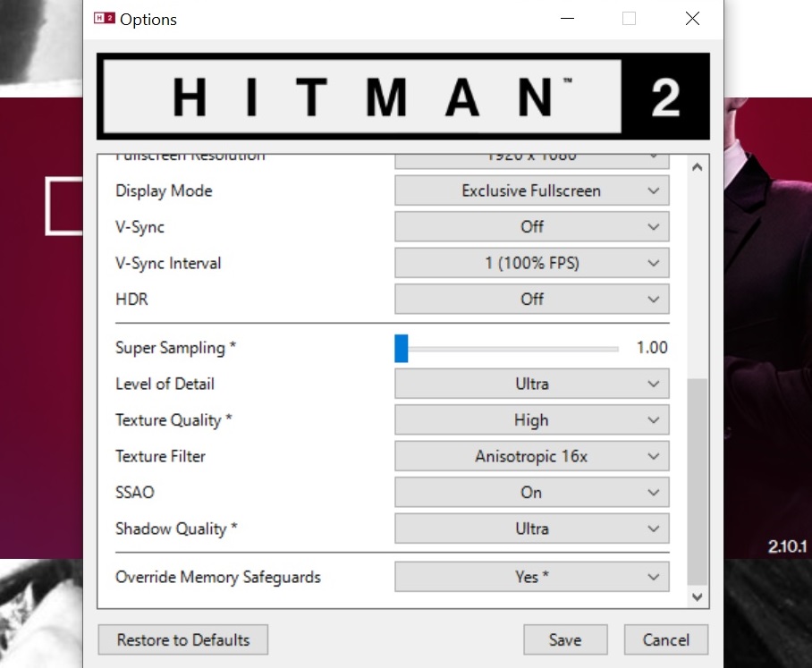Click the Hitman 2 icon in title bar

(x=104, y=19)
